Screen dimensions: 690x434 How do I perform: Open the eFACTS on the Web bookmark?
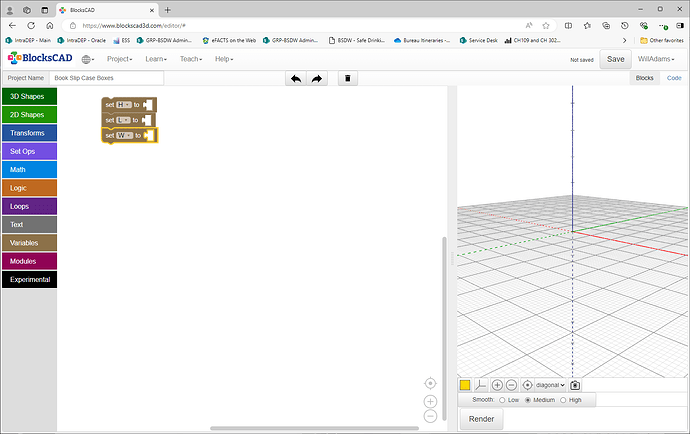pos(229,40)
